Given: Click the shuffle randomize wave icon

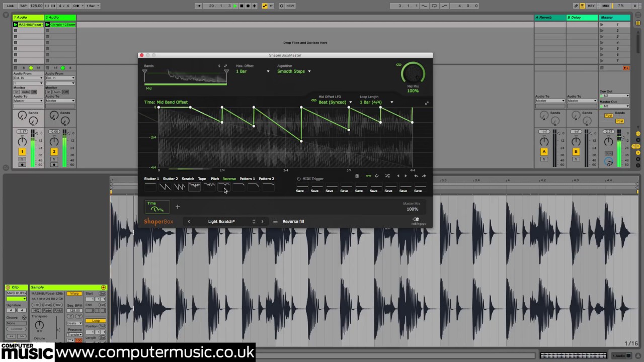Looking at the screenshot, I should click(x=387, y=176).
